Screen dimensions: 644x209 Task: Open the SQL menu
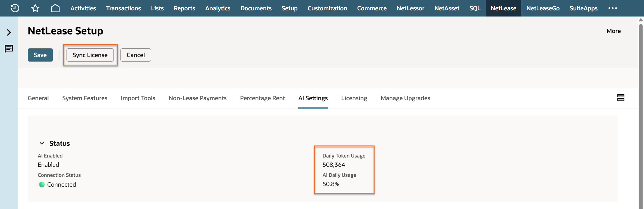[475, 8]
